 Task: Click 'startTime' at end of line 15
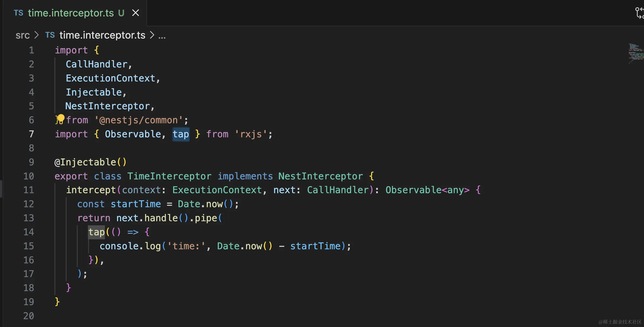point(316,246)
